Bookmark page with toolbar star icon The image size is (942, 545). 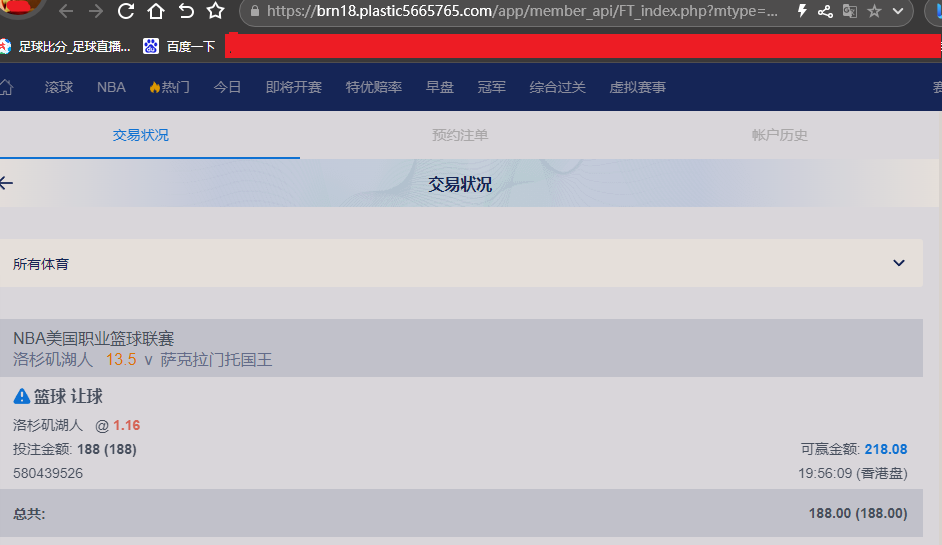tap(215, 11)
